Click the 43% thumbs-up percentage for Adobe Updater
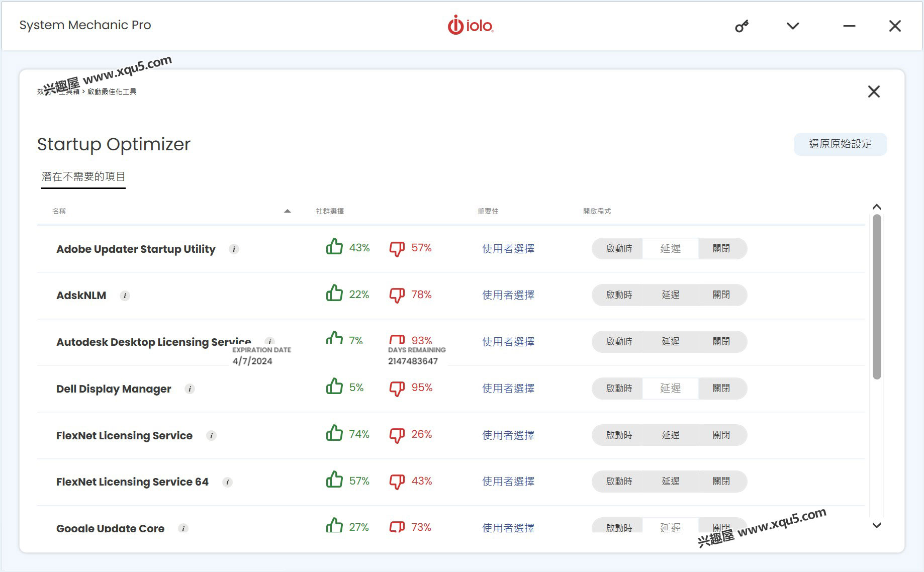 point(359,248)
